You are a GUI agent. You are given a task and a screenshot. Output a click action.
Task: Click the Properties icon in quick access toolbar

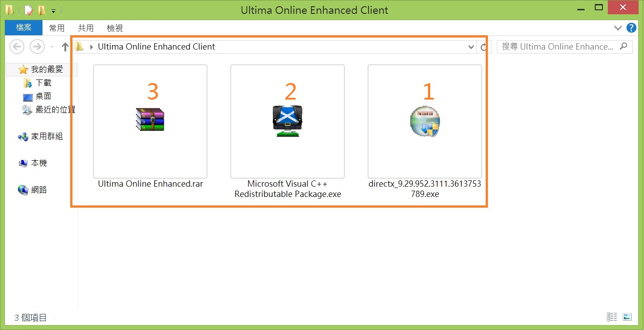pyautogui.click(x=29, y=10)
